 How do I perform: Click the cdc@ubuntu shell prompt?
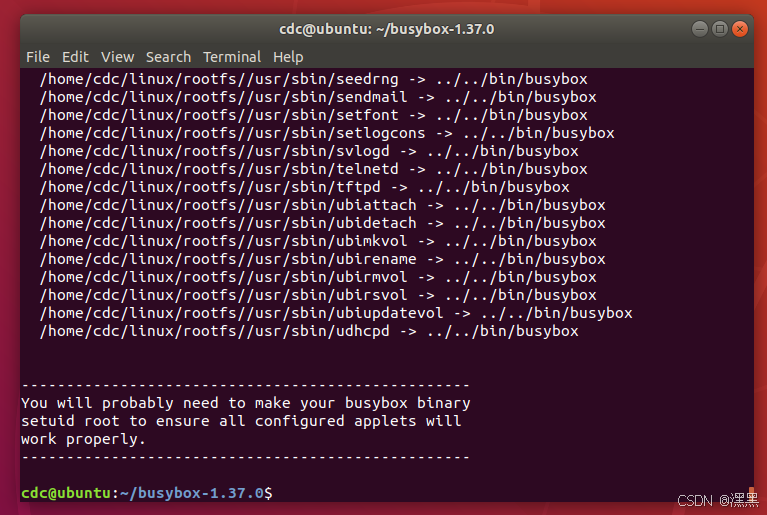click(x=66, y=493)
